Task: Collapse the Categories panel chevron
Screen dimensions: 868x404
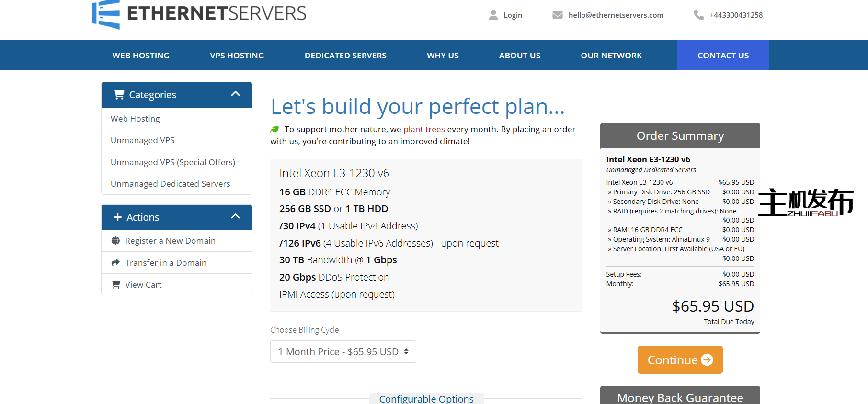Action: coord(235,94)
